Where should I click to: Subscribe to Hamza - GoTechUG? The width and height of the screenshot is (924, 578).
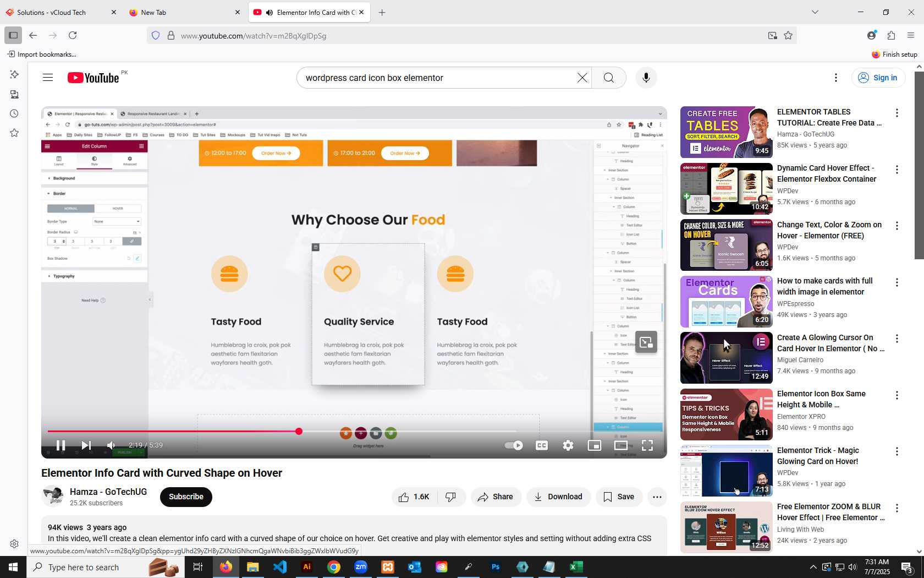[x=186, y=497]
